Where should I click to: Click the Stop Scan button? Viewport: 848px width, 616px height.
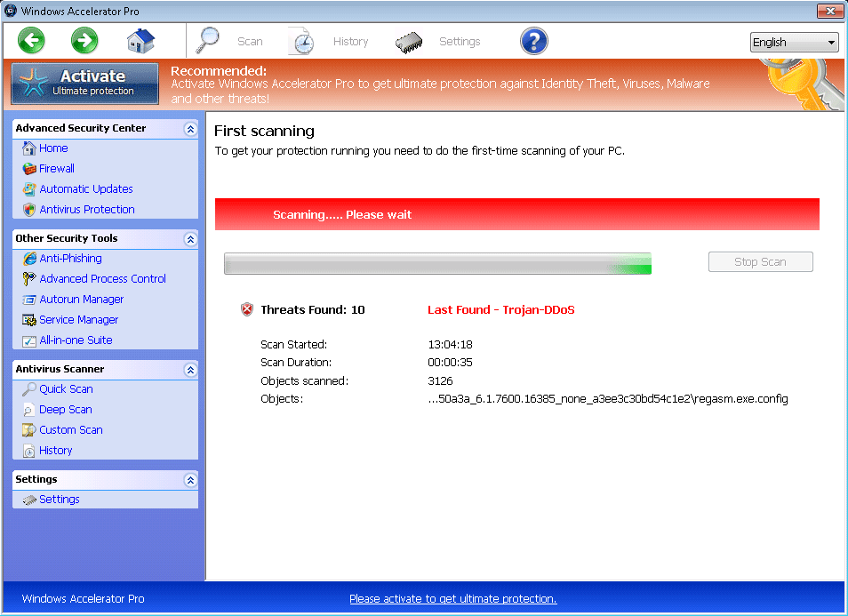click(x=760, y=262)
